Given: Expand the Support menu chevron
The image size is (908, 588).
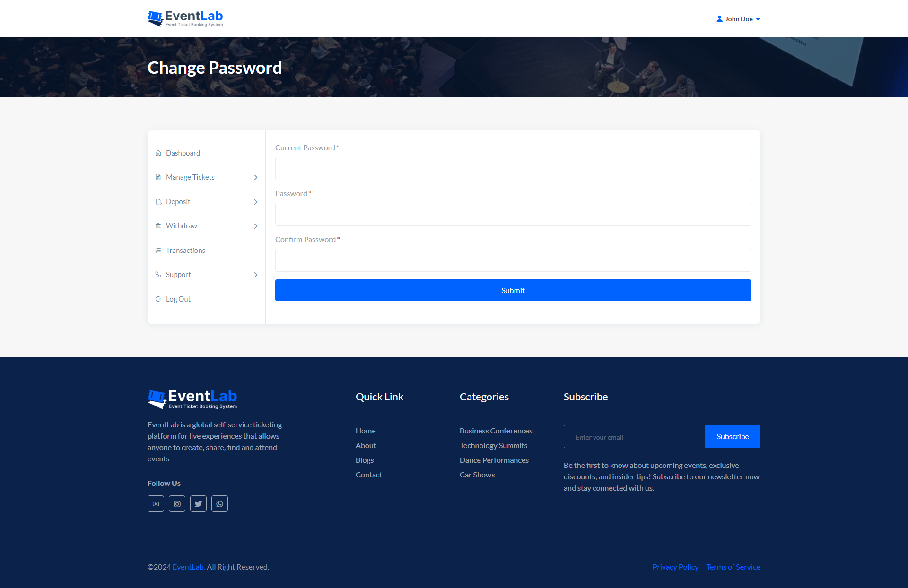Looking at the screenshot, I should tap(256, 275).
